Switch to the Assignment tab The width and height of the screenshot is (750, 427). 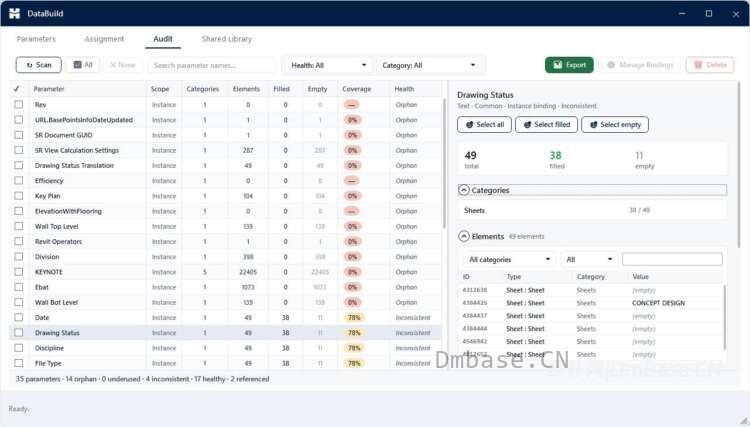[x=104, y=39]
